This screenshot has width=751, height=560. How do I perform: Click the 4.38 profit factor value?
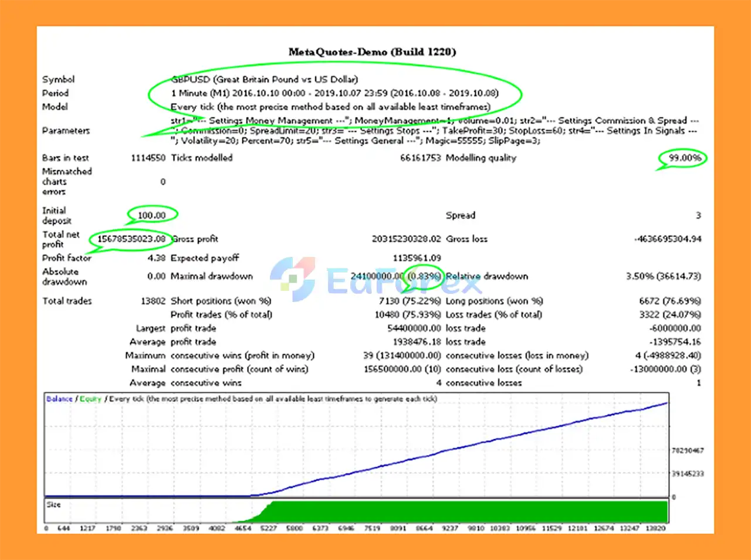click(156, 258)
